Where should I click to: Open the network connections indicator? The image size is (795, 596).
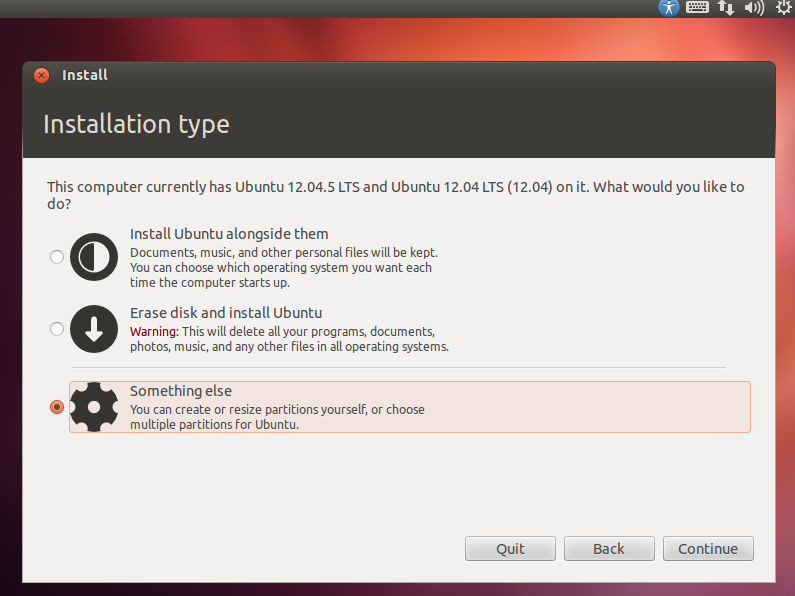tap(726, 8)
